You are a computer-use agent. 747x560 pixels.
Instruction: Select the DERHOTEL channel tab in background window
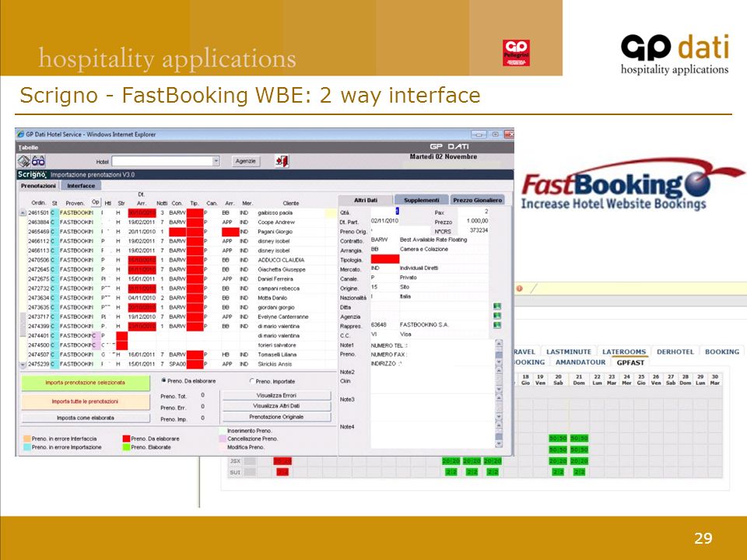(675, 352)
